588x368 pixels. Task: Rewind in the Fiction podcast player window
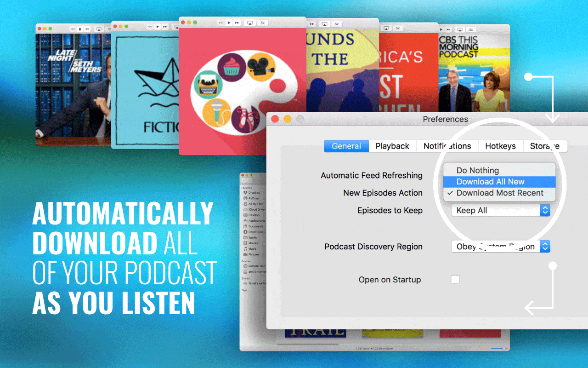(150, 27)
